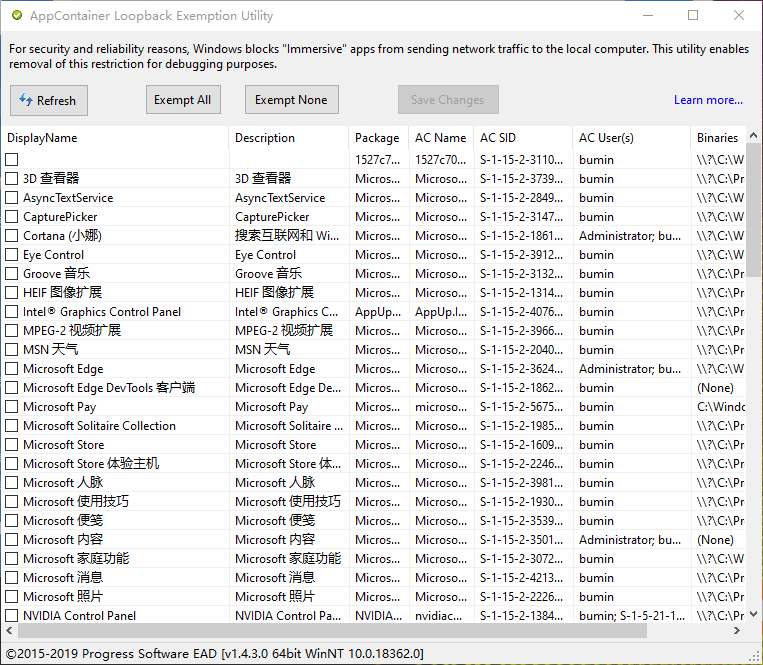The height and width of the screenshot is (665, 763).
Task: Tick the Microsoft 人脉 checkbox
Action: [12, 482]
